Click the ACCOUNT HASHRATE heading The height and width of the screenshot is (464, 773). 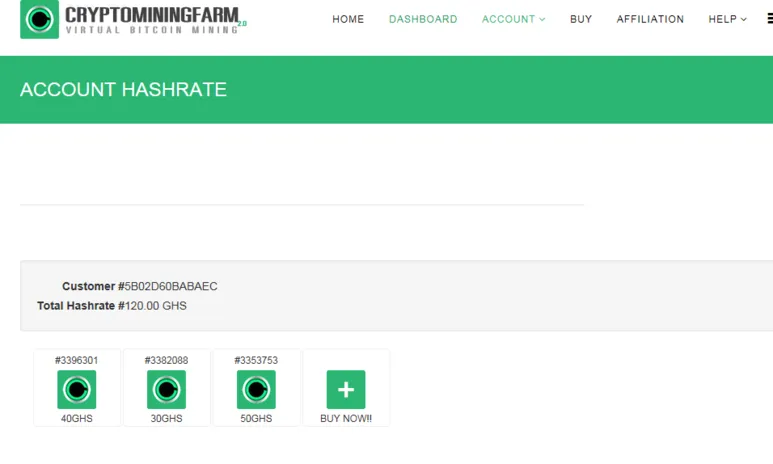(x=123, y=90)
